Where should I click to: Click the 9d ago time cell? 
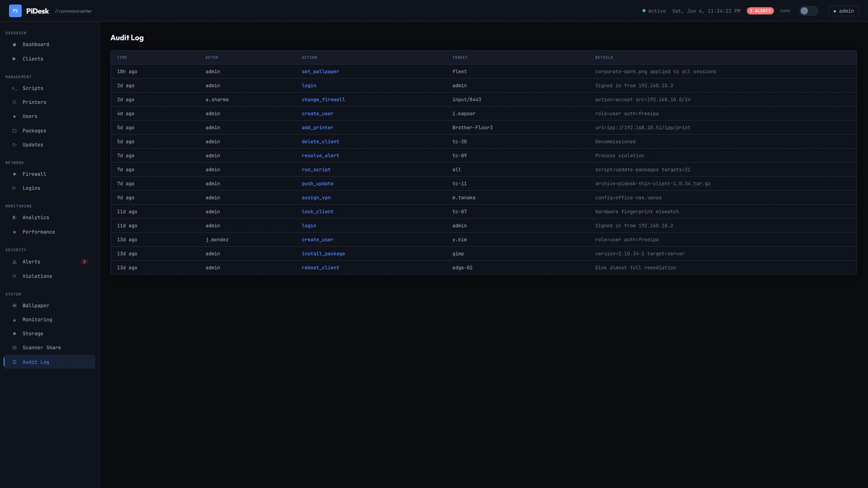[x=126, y=198]
